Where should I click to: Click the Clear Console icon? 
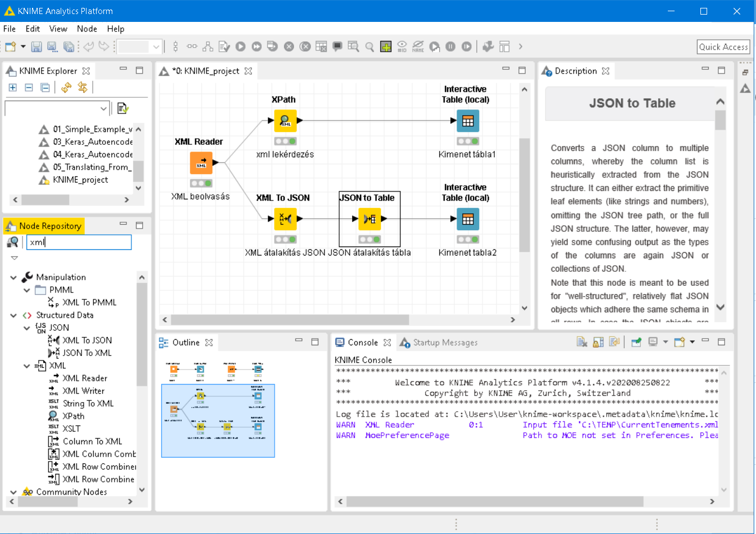582,342
